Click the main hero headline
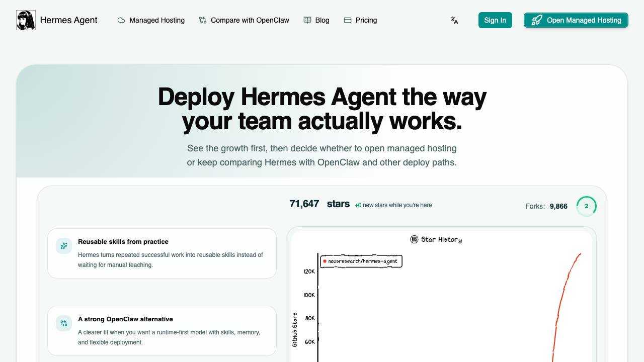644x362 pixels. coord(322,109)
